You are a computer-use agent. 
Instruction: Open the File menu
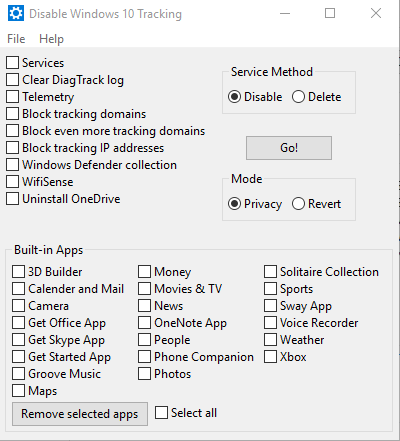click(x=16, y=39)
